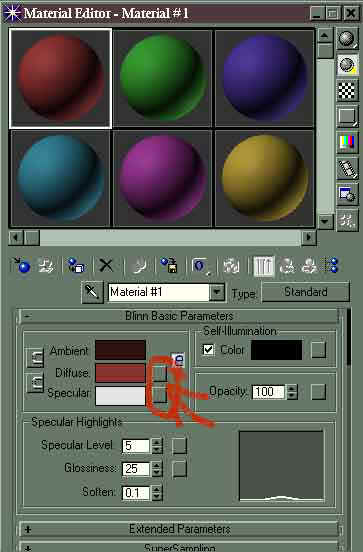Click the Make Preview filmstrip icon
Image resolution: width=363 pixels, height=552 pixels.
(x=347, y=168)
